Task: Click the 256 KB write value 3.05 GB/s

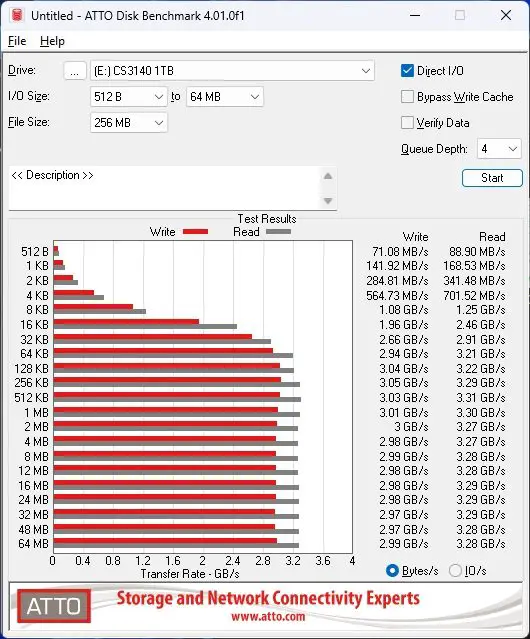Action: coord(404,383)
